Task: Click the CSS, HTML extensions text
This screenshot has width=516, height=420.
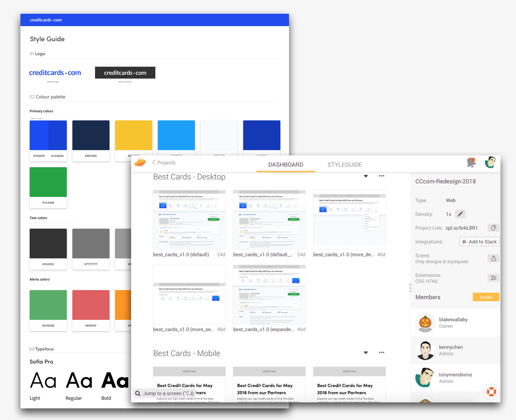Action: 427,281
